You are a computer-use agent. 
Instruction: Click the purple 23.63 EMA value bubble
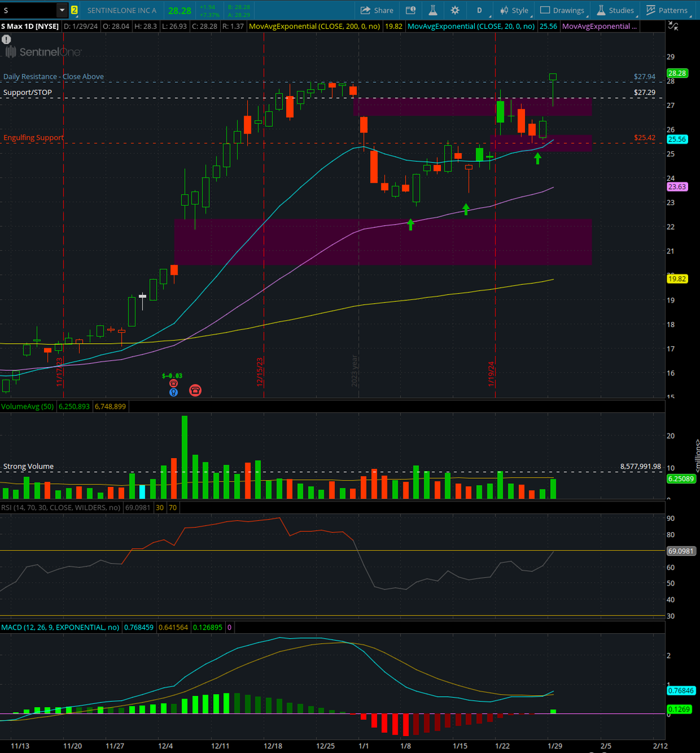(676, 187)
